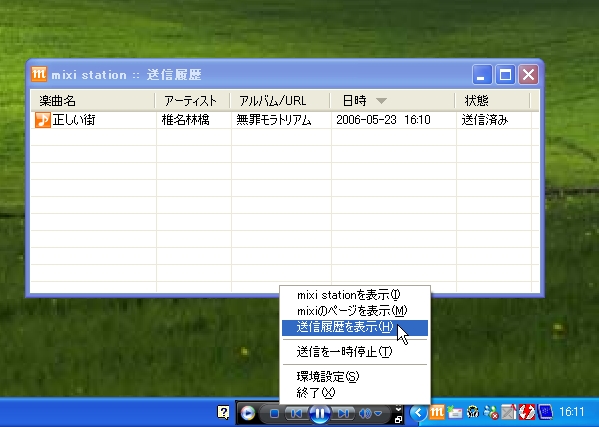
Task: Select the 正しい街 song row
Action: (x=284, y=120)
